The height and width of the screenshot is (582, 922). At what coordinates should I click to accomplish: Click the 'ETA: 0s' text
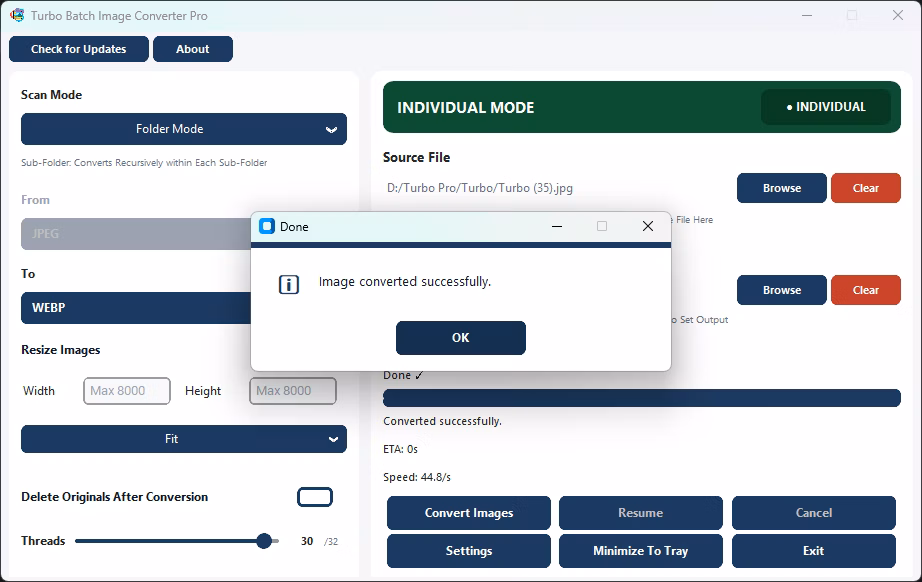tap(400, 449)
